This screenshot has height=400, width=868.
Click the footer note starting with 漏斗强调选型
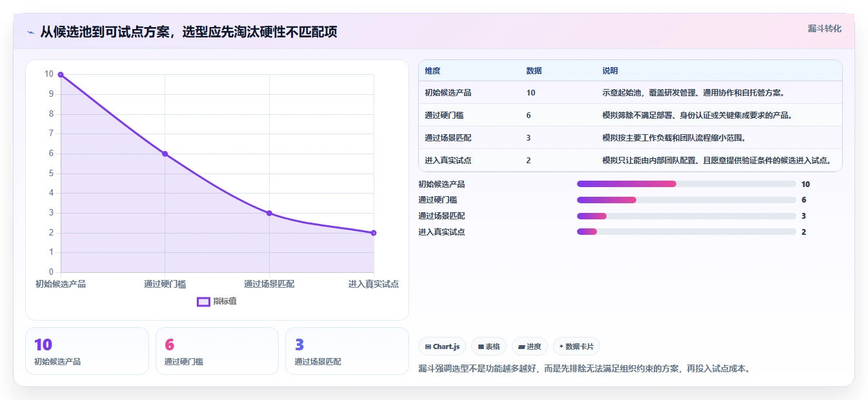[584, 369]
